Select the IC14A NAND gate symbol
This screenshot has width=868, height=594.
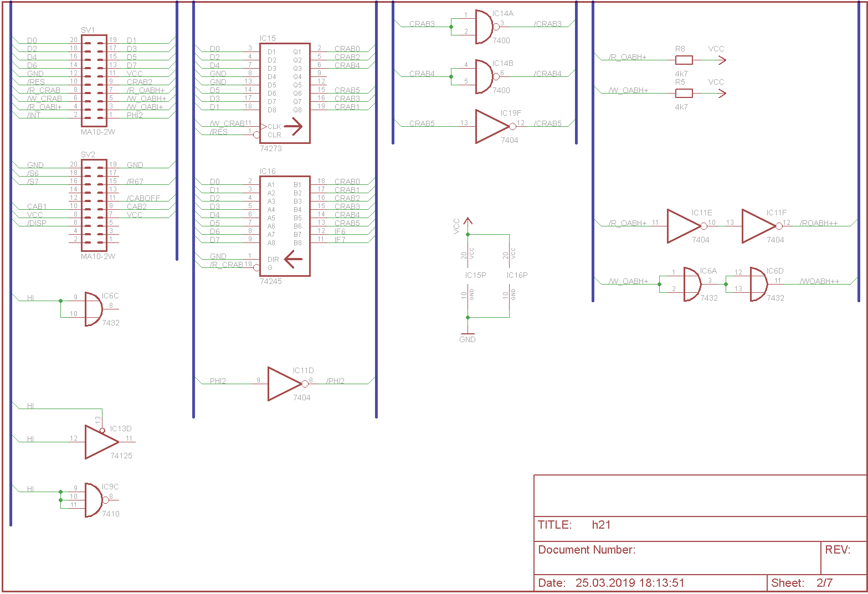(x=484, y=27)
